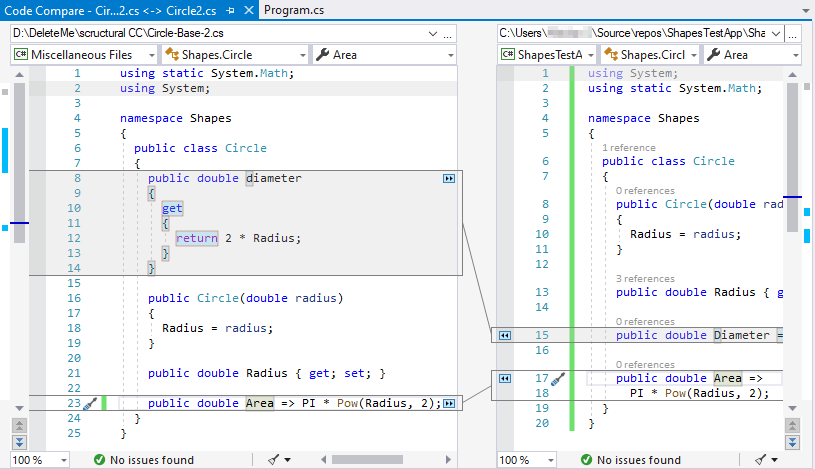Copy diameter block to right pane

click(449, 179)
